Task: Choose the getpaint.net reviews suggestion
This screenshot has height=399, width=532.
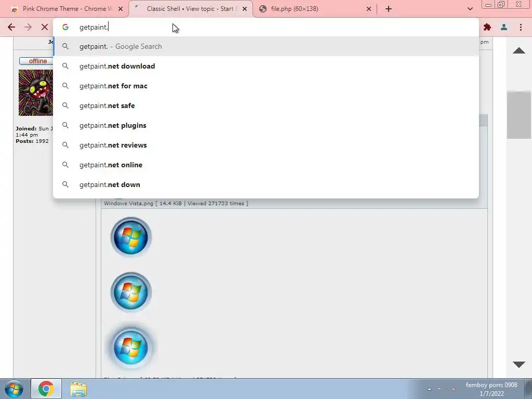Action: coord(266,145)
